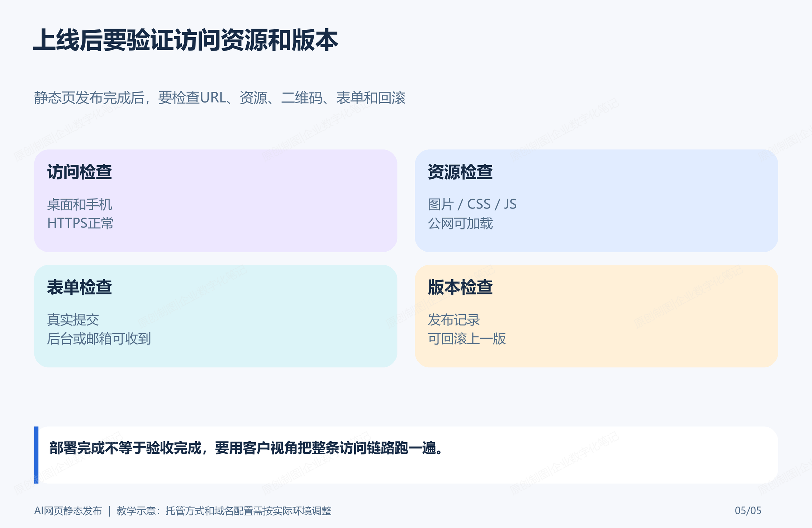The height and width of the screenshot is (528, 812).
Task: Click the footer text AI网页静态发布
Action: tap(68, 511)
